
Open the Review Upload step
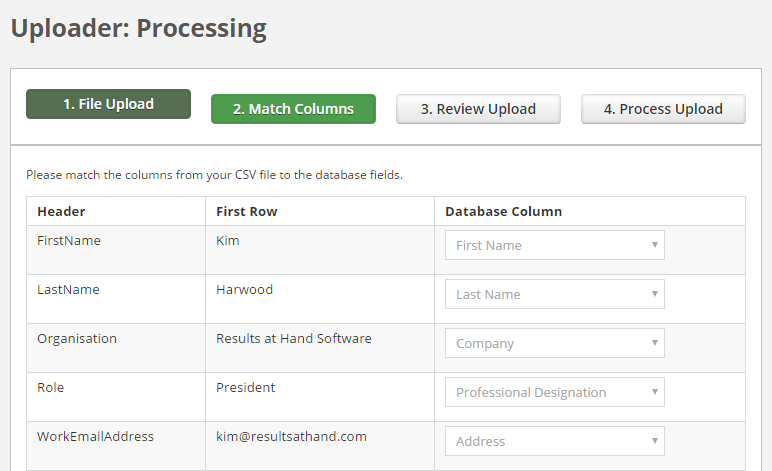pyautogui.click(x=478, y=109)
